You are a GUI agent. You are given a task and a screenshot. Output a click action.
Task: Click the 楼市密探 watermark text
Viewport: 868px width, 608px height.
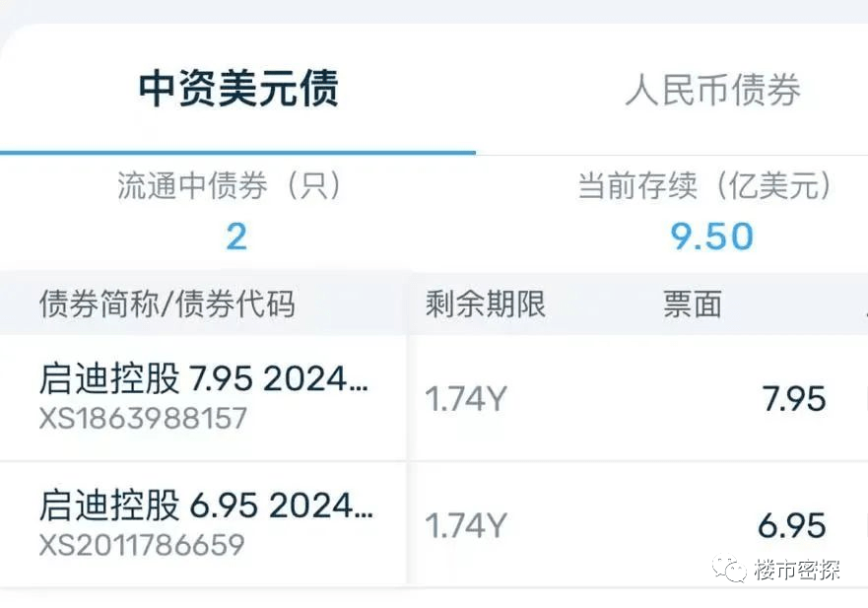coord(797,570)
